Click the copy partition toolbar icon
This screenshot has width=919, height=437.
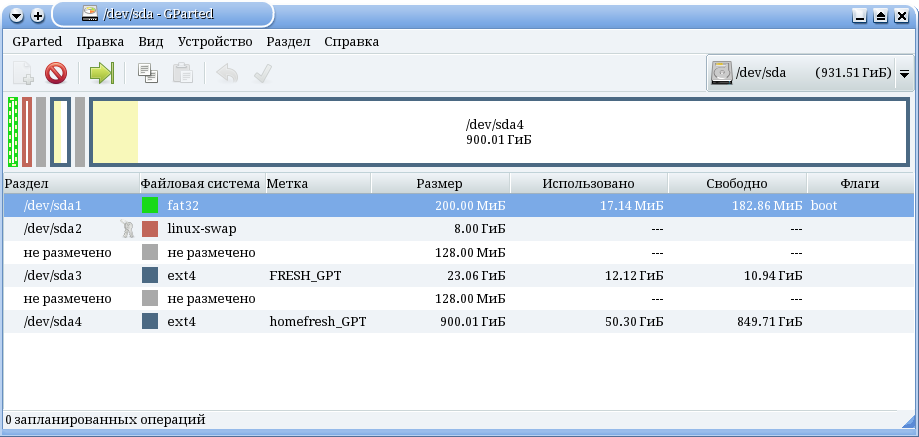[148, 73]
